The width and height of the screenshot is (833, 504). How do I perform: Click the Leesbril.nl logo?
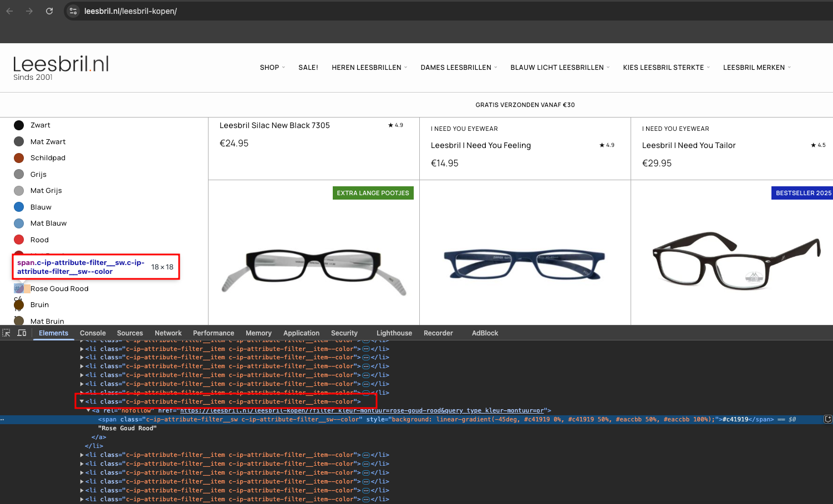[61, 68]
